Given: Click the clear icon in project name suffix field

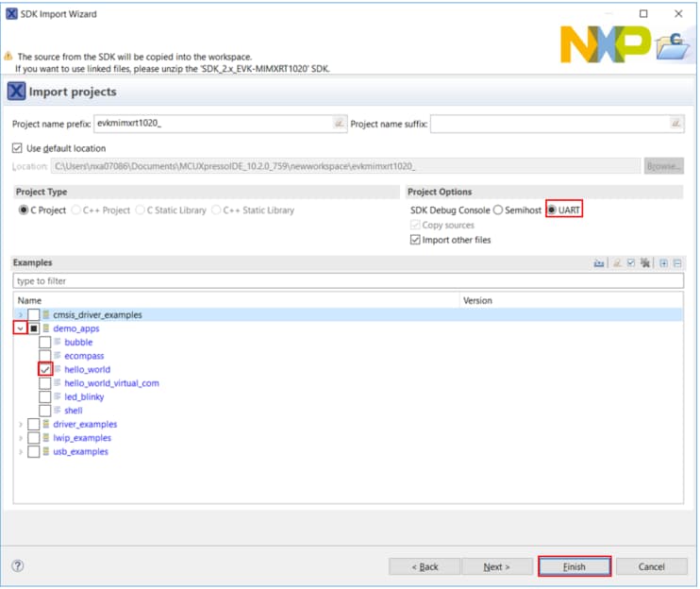Looking at the screenshot, I should click(675, 124).
